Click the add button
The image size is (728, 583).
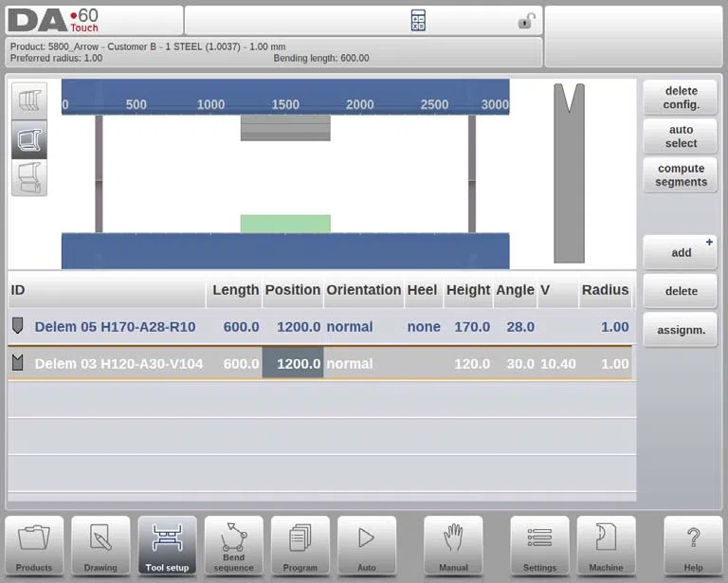[681, 252]
